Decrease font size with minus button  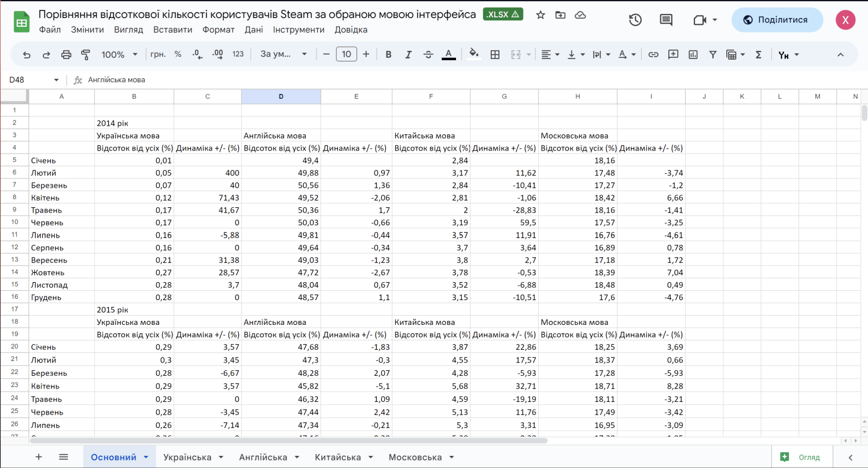(x=326, y=54)
